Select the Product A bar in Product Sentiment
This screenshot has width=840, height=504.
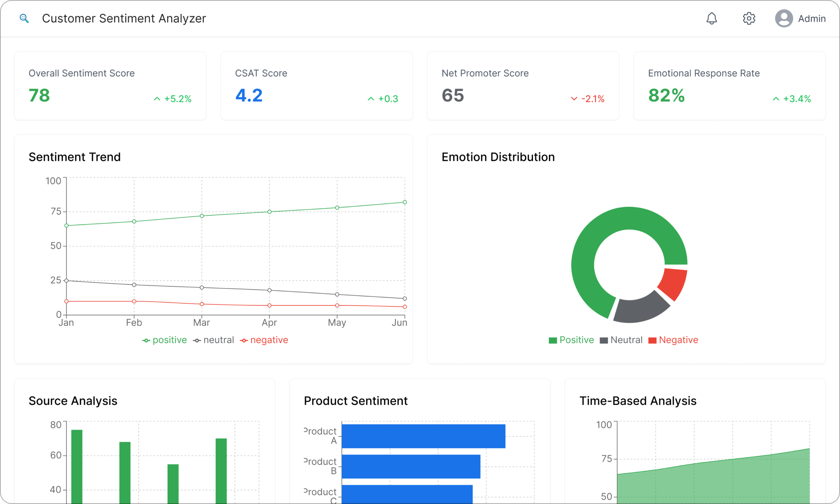click(423, 435)
